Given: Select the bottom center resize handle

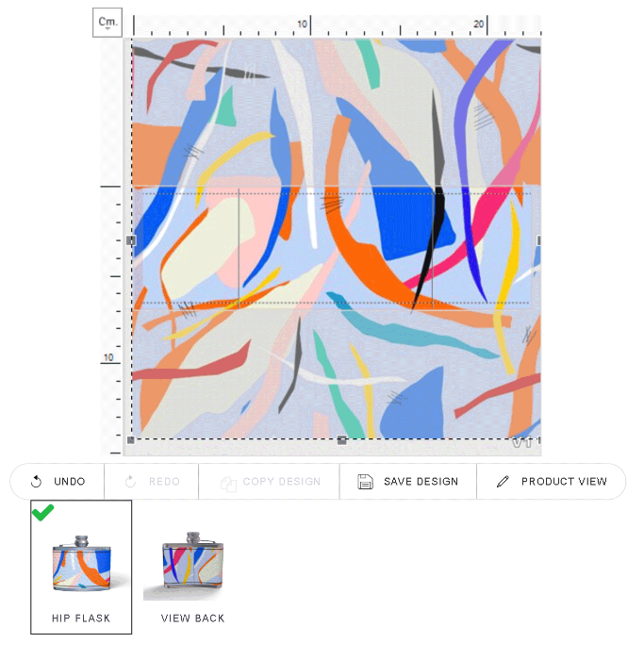Looking at the screenshot, I should [341, 440].
